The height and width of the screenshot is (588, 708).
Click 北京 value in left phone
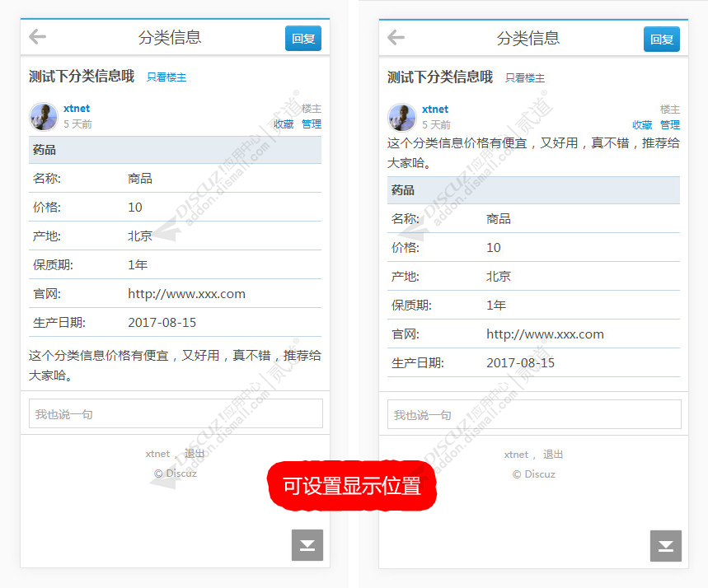(140, 236)
